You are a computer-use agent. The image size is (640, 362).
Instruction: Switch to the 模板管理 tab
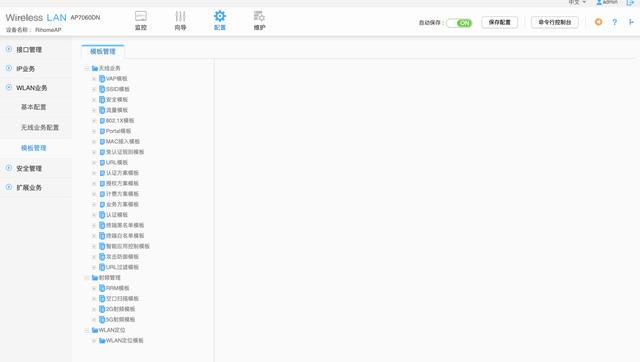coord(103,51)
